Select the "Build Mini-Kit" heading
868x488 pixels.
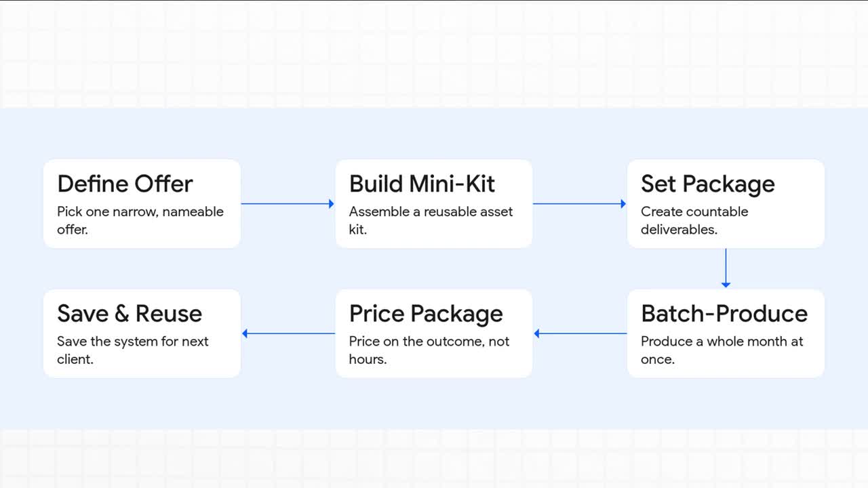click(422, 184)
